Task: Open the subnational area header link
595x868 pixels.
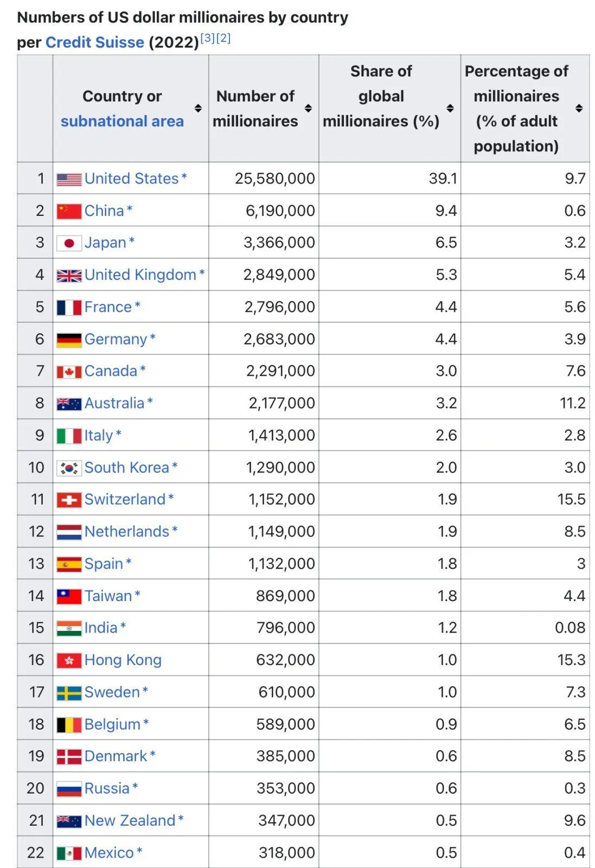Action: click(x=122, y=121)
